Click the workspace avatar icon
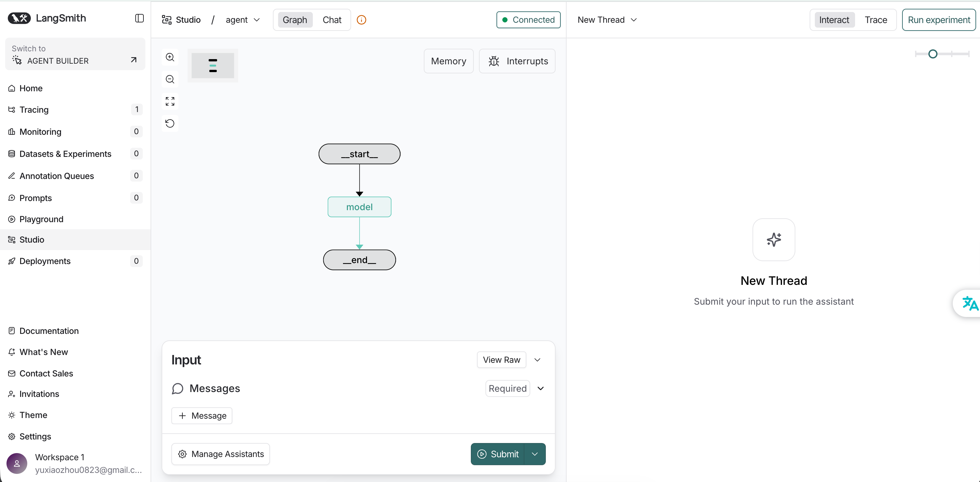The image size is (980, 482). tap(17, 463)
